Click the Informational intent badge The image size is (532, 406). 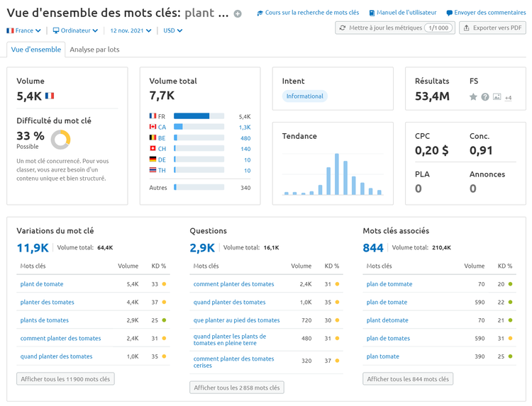(x=305, y=96)
